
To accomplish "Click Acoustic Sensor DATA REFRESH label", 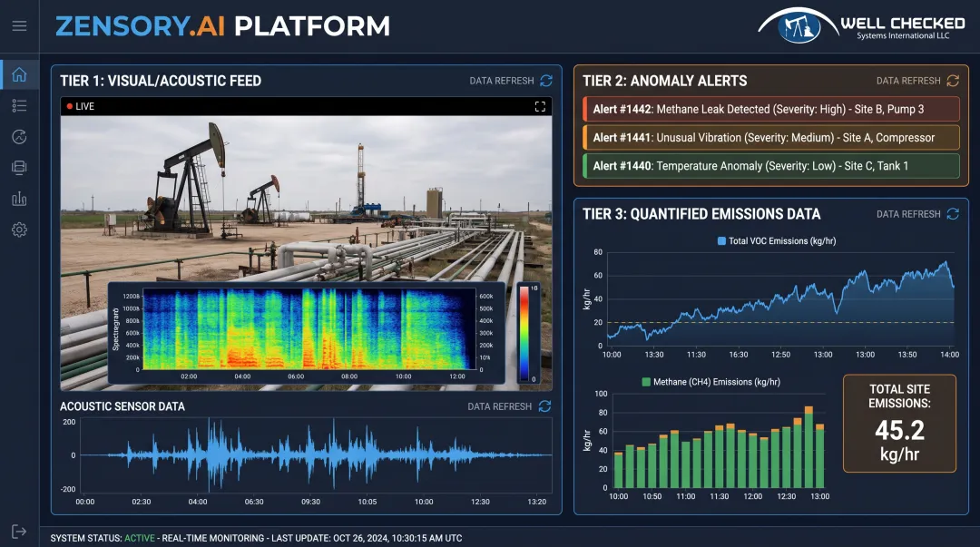I will tap(499, 406).
